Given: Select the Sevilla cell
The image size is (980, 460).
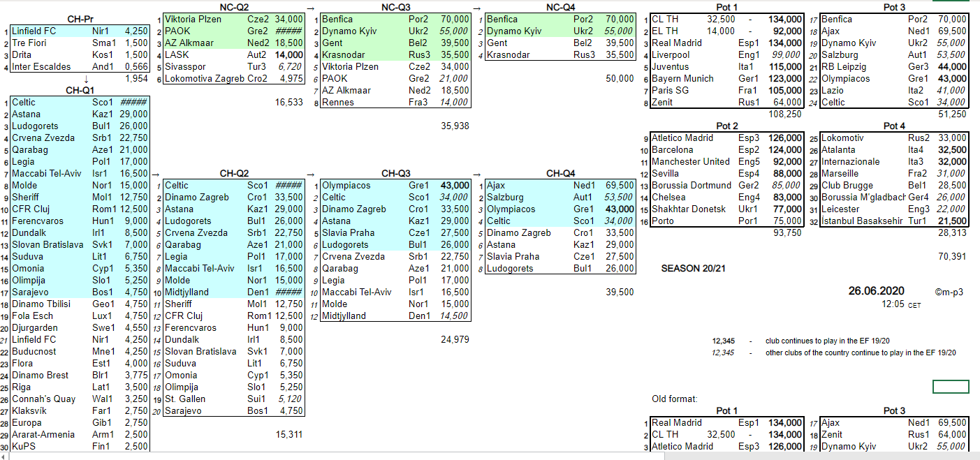Looking at the screenshot, I should pos(666,174).
